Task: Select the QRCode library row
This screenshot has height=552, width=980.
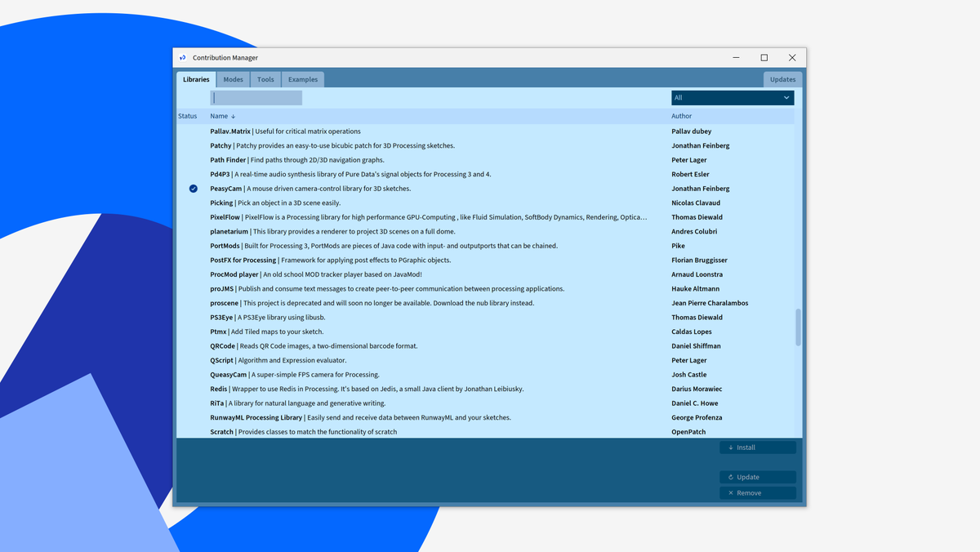Action: pyautogui.click(x=485, y=345)
